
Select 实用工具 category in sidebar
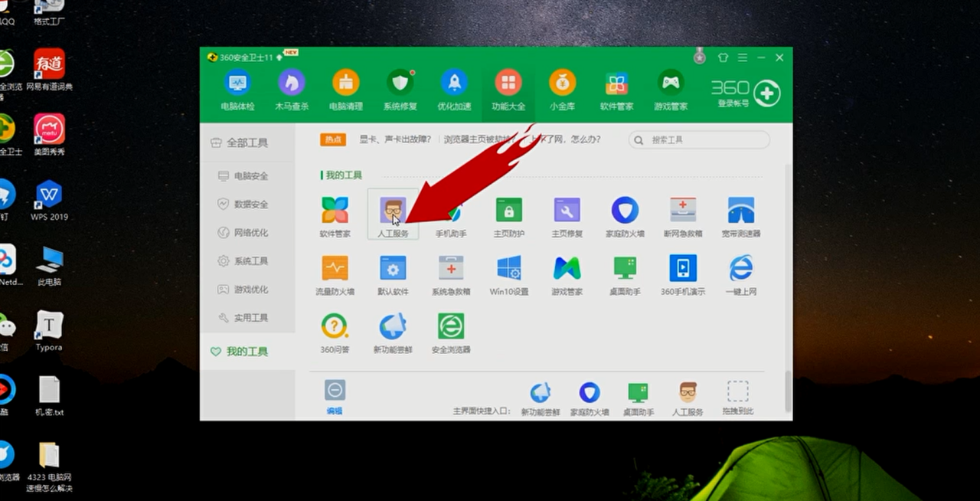(x=247, y=317)
